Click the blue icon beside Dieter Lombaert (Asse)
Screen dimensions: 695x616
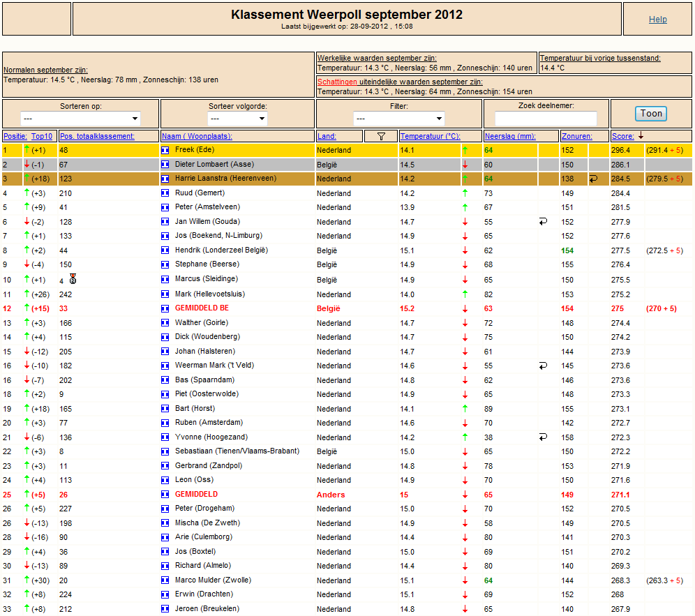click(x=165, y=165)
